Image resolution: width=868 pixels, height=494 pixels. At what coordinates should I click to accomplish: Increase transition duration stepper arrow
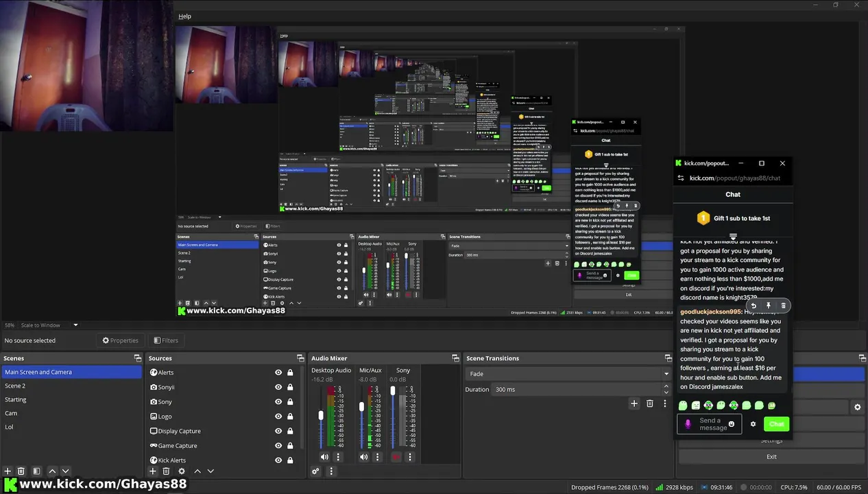coord(667,387)
